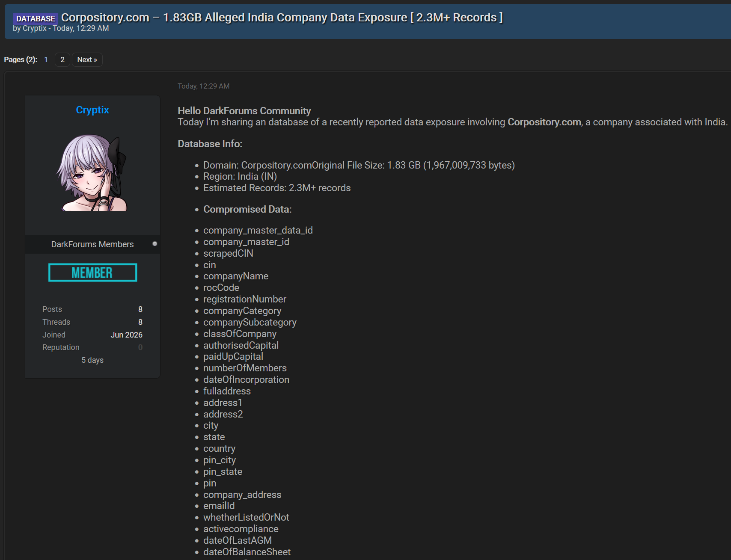
Task: Click the whetherListedOrNot list item
Action: pyautogui.click(x=246, y=518)
